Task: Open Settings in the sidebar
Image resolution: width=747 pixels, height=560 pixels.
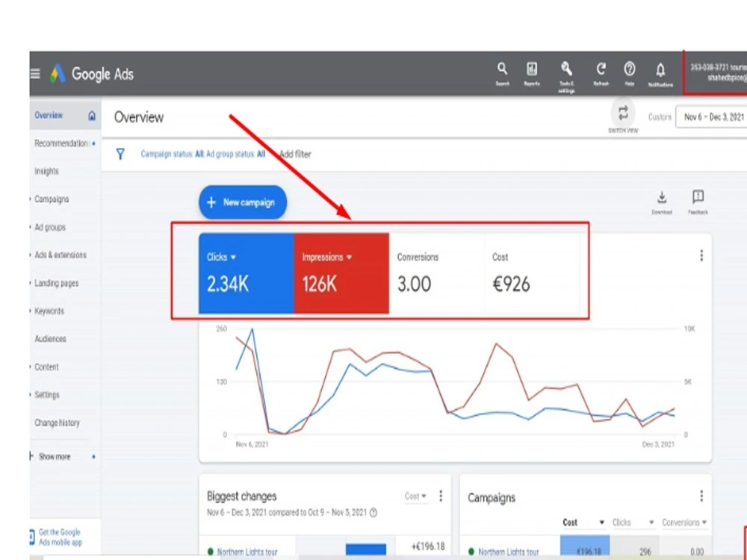Action: pyautogui.click(x=47, y=395)
